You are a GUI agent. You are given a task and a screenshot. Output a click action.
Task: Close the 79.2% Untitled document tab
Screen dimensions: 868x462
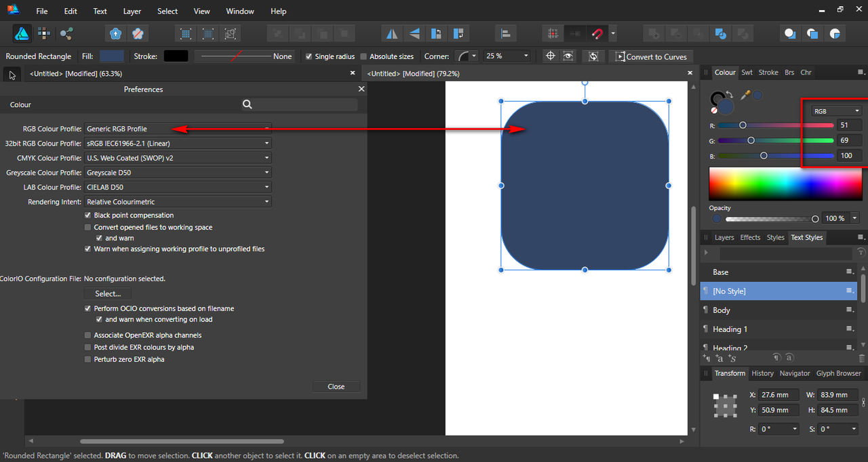(691, 73)
